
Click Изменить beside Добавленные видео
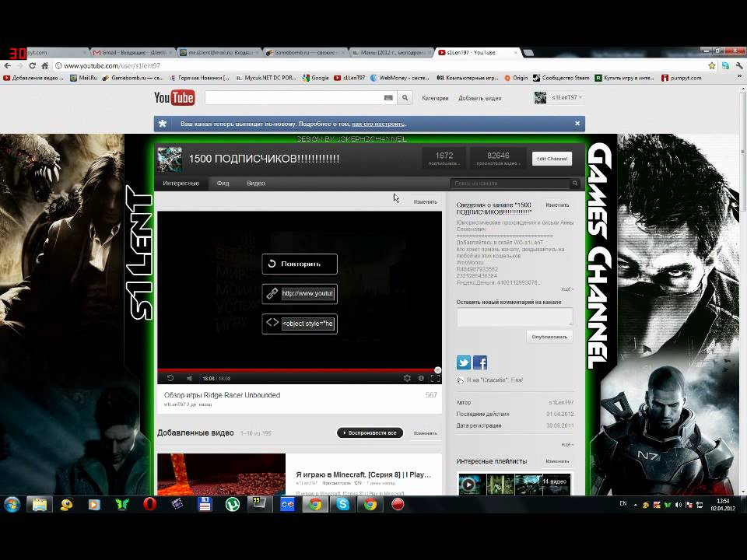click(425, 433)
